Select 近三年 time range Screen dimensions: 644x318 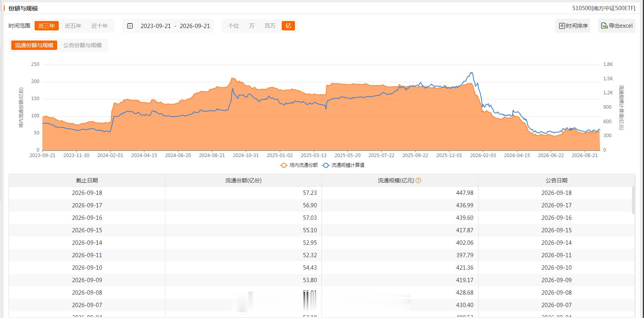[x=47, y=26]
